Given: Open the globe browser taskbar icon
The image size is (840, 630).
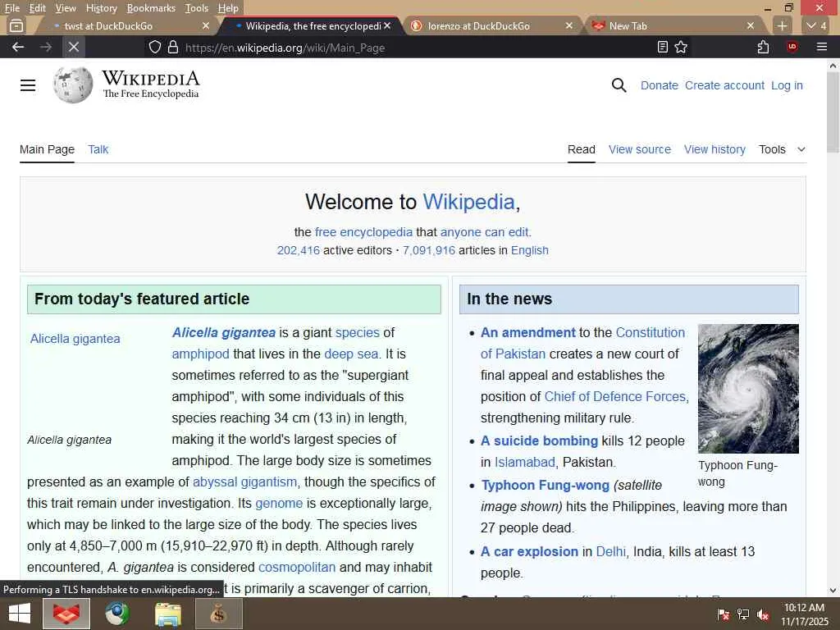Looking at the screenshot, I should coord(116,614).
